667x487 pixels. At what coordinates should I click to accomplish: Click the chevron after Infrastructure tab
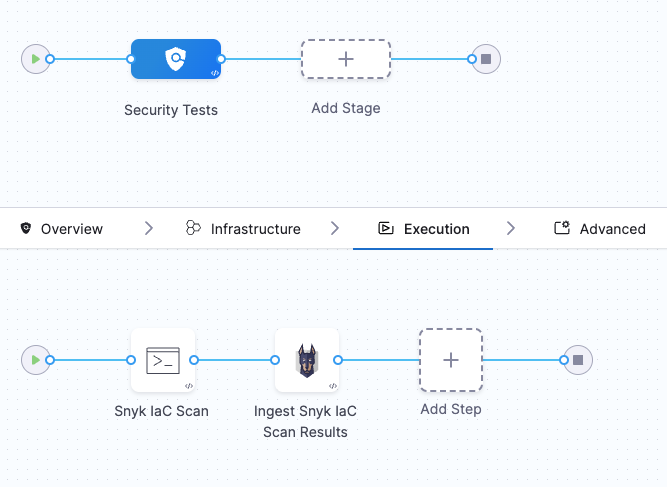click(x=335, y=229)
